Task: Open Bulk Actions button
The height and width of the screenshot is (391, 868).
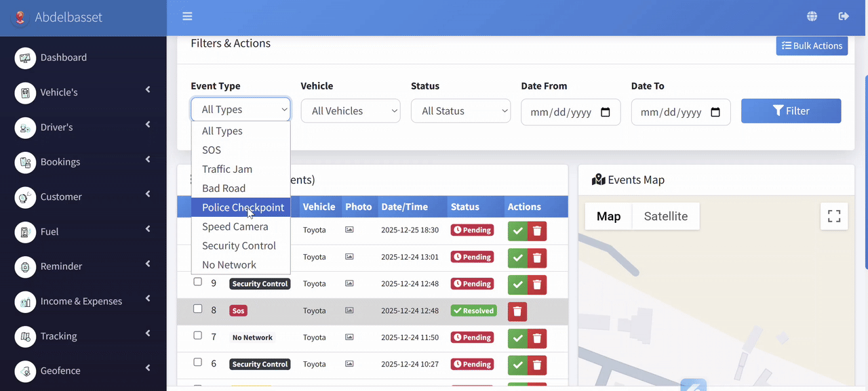Action: click(x=812, y=46)
